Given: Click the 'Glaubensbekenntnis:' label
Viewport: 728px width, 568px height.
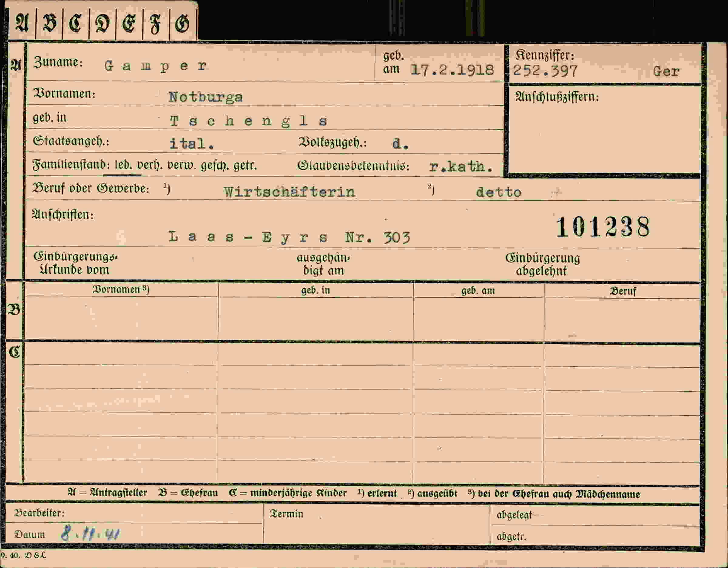Looking at the screenshot, I should (x=353, y=165).
